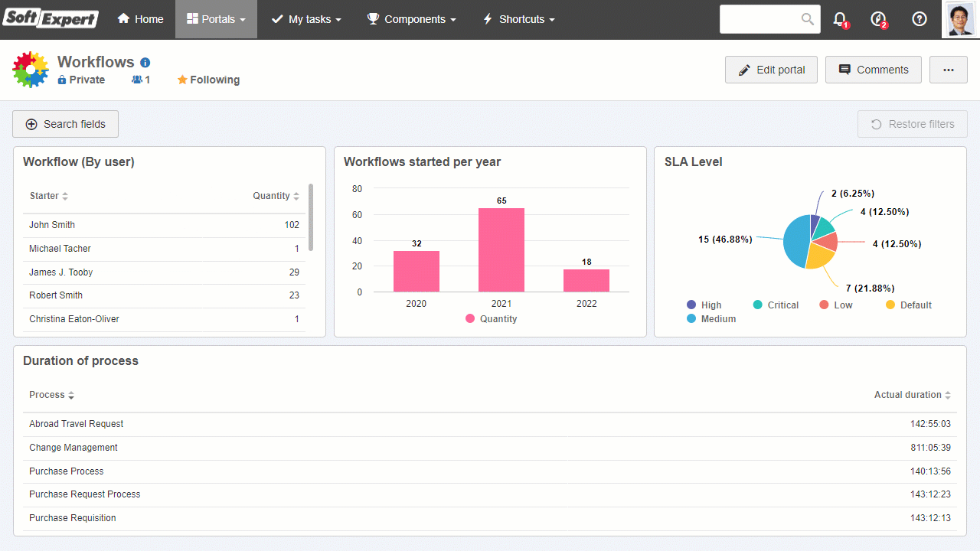Viewport: 980px width, 551px height.
Task: Toggle the Medium legend entry
Action: tap(711, 319)
